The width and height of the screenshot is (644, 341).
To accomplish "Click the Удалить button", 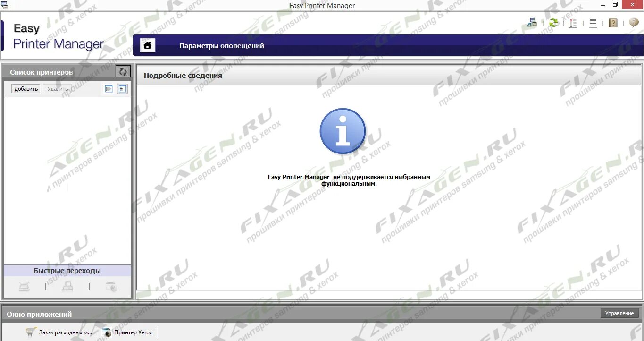I will tap(58, 89).
